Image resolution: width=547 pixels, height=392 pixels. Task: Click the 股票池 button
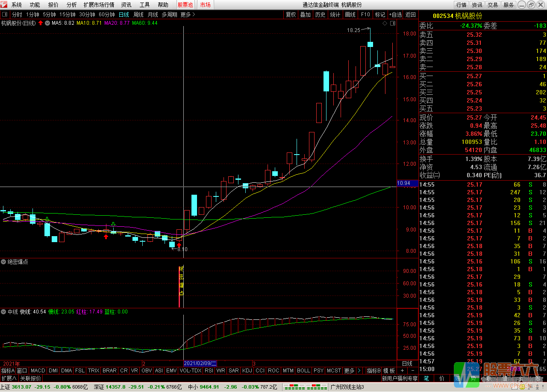185,5
